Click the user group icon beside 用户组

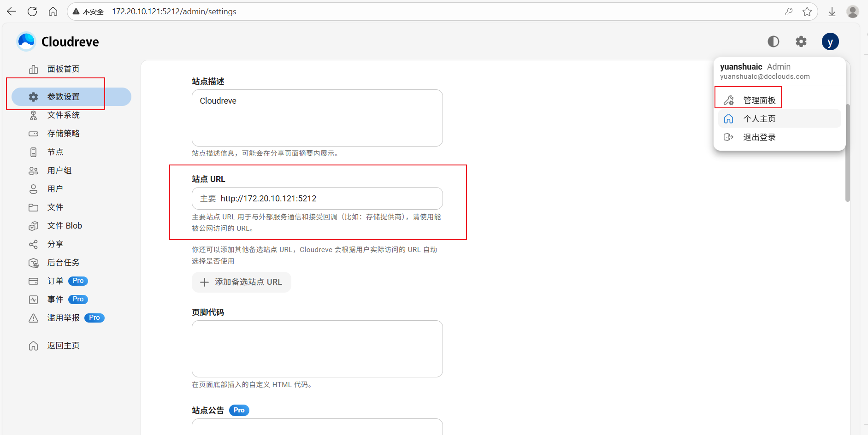34,170
